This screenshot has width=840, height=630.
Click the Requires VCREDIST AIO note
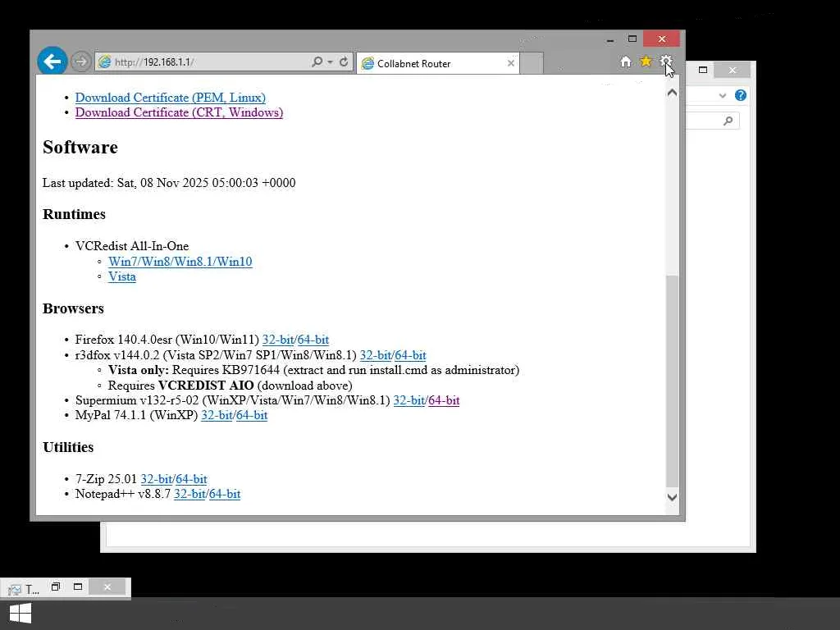tap(230, 386)
